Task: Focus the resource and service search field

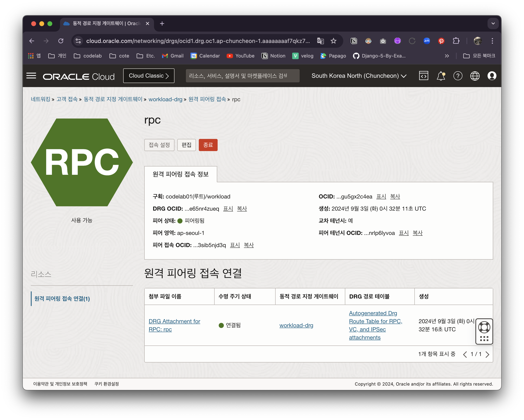Action: point(242,76)
